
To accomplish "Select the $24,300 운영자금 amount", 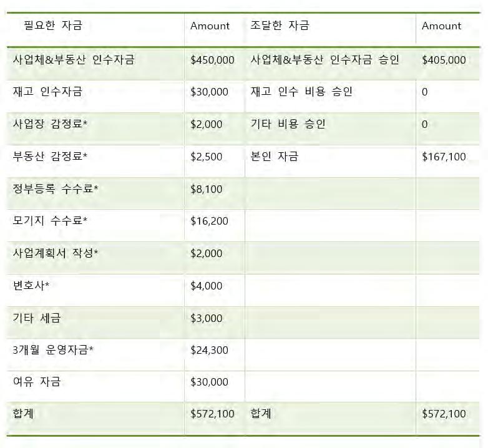I will pyautogui.click(x=209, y=350).
